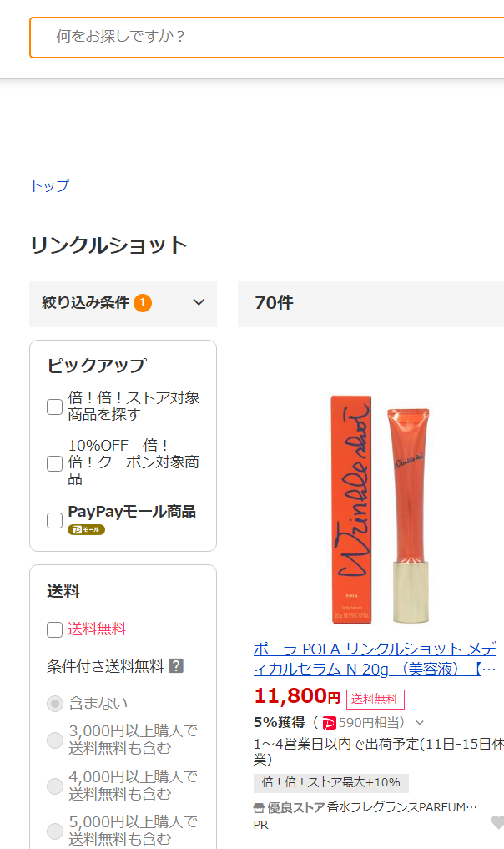
Task: Click the store icon beside 優良ストア
Action: 259,808
